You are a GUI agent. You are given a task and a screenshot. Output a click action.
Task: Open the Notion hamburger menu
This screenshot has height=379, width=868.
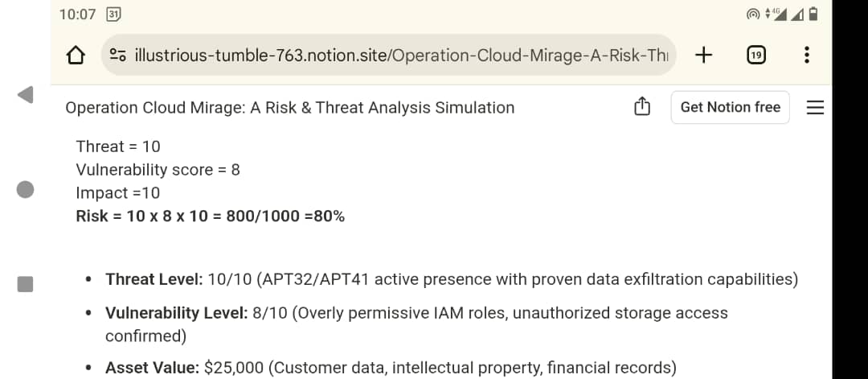(815, 108)
